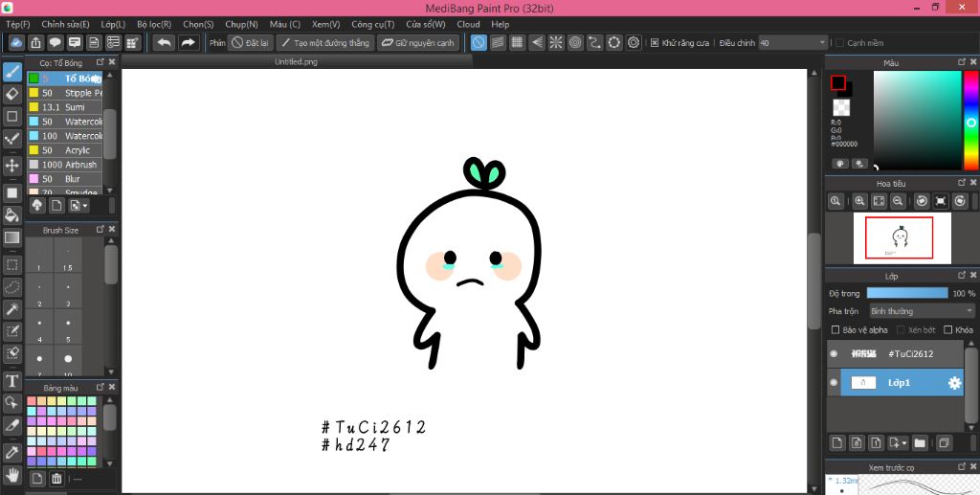Toggle Cạnh mềm checkbox

(x=840, y=43)
